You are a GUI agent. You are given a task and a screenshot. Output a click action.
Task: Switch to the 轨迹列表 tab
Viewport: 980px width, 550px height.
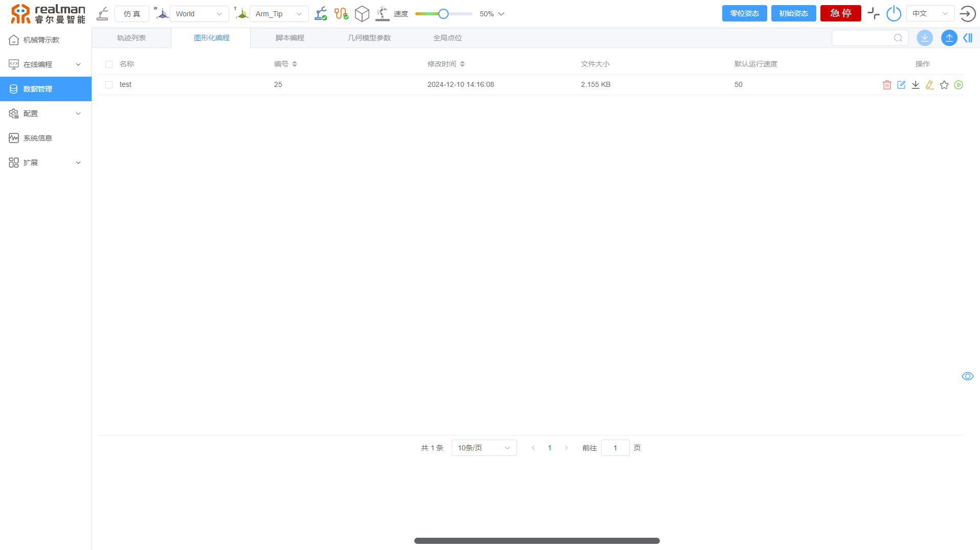pos(131,38)
